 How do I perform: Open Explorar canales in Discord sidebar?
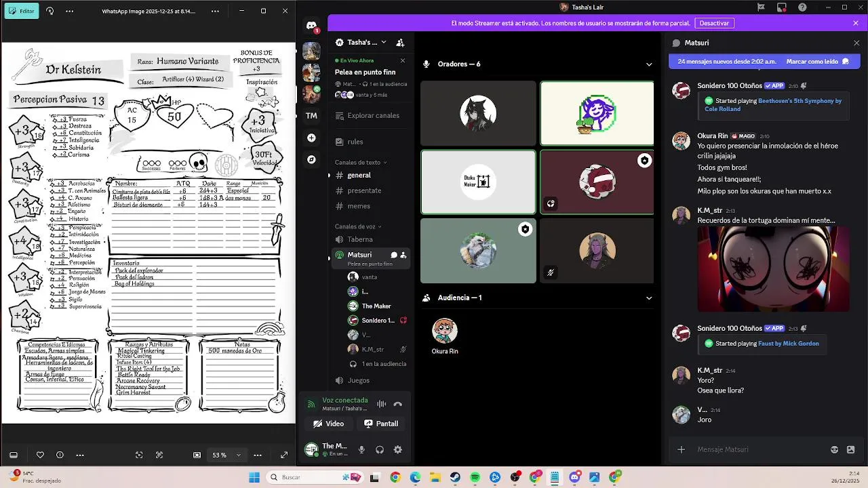pos(372,115)
